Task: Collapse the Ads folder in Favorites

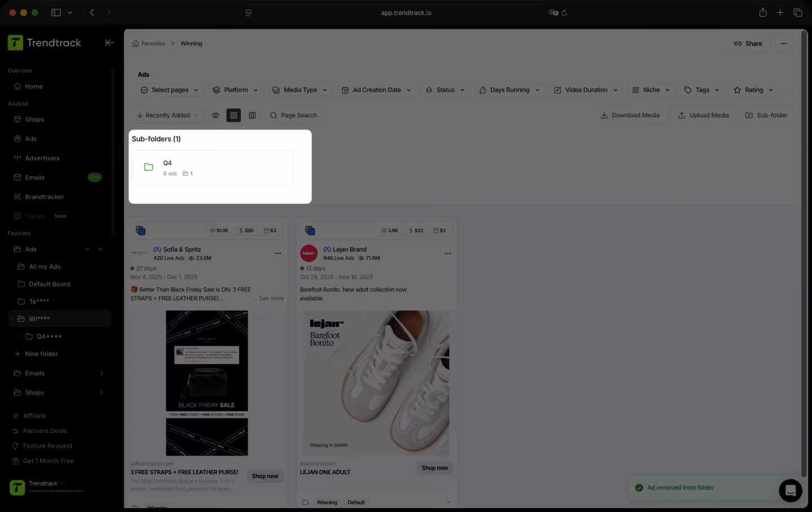Action: [x=87, y=249]
